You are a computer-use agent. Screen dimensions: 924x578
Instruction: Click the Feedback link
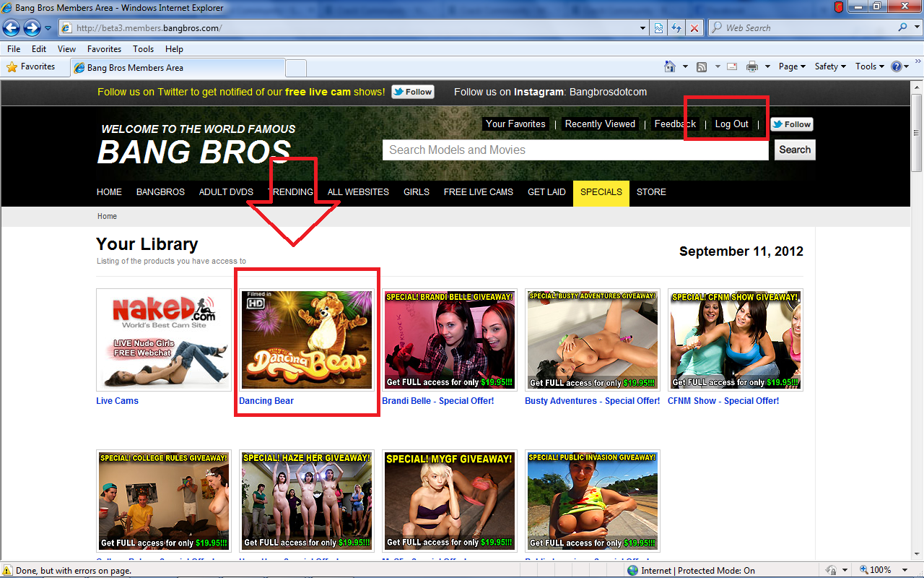[x=675, y=124]
